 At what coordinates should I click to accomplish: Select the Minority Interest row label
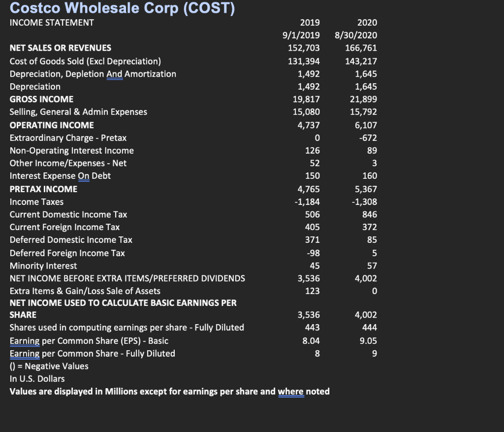(42, 266)
